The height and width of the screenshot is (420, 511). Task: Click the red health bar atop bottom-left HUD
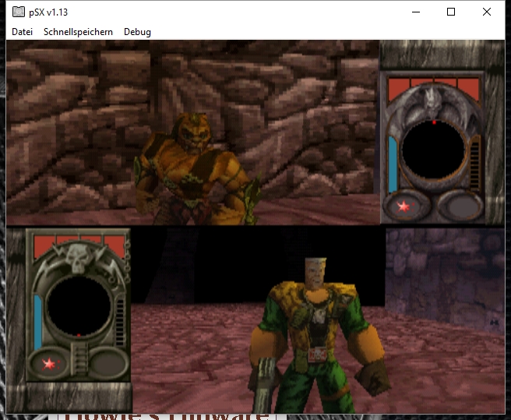coord(78,245)
